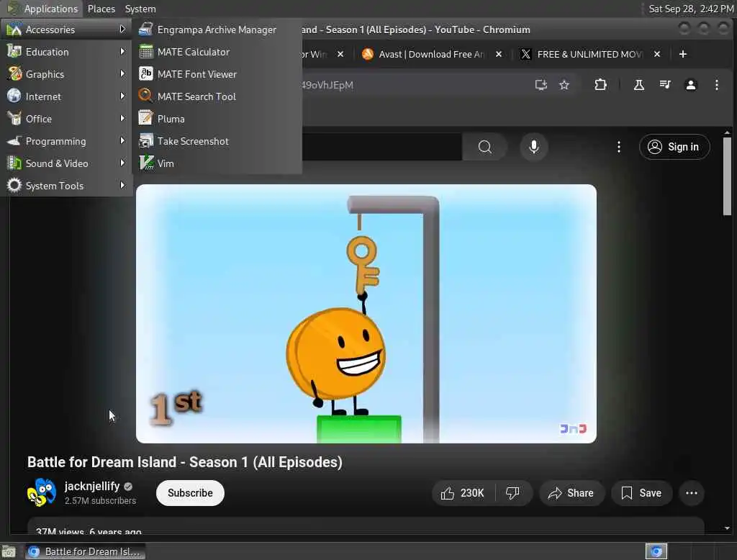This screenshot has height=560, width=737.
Task: Open MATE Font Viewer
Action: (x=217, y=74)
